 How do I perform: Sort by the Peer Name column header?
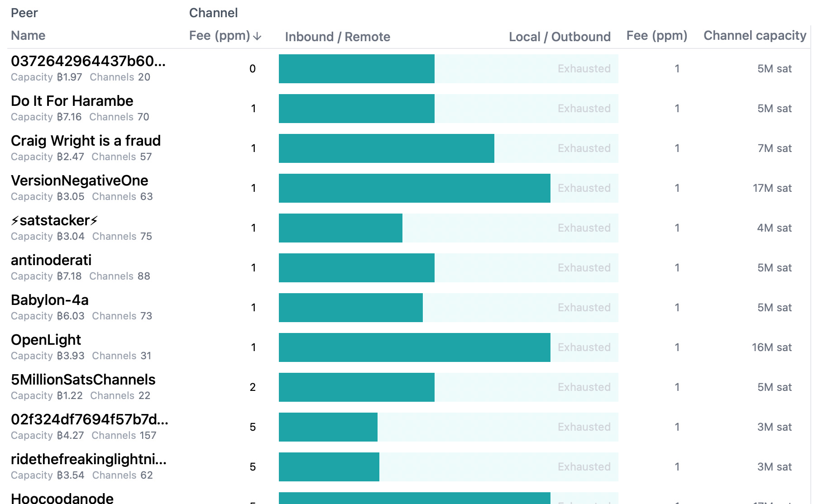(28, 35)
